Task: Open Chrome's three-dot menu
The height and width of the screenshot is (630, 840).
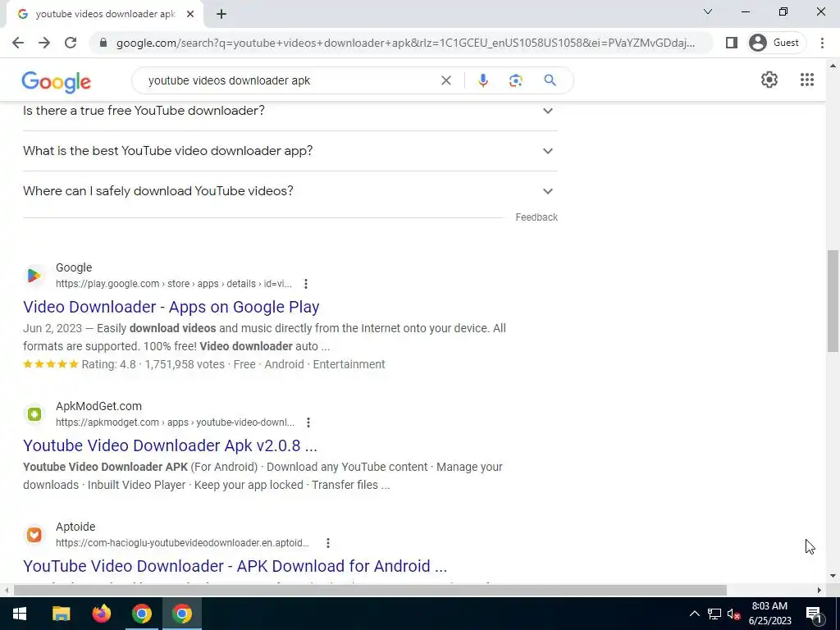Action: 822,43
